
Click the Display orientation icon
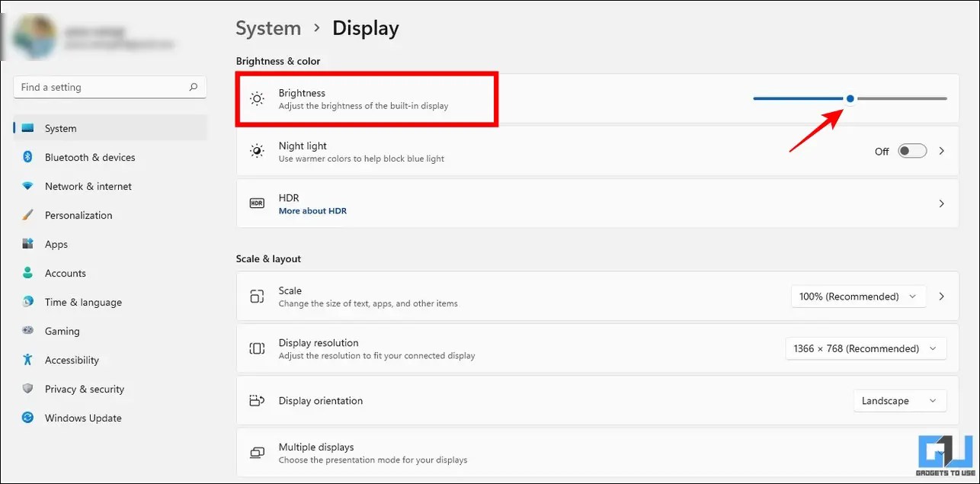point(257,400)
